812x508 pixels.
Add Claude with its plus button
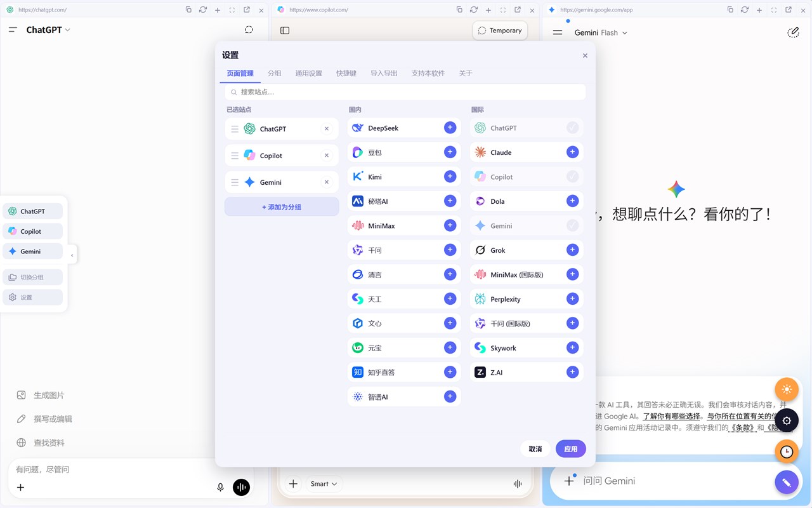572,152
